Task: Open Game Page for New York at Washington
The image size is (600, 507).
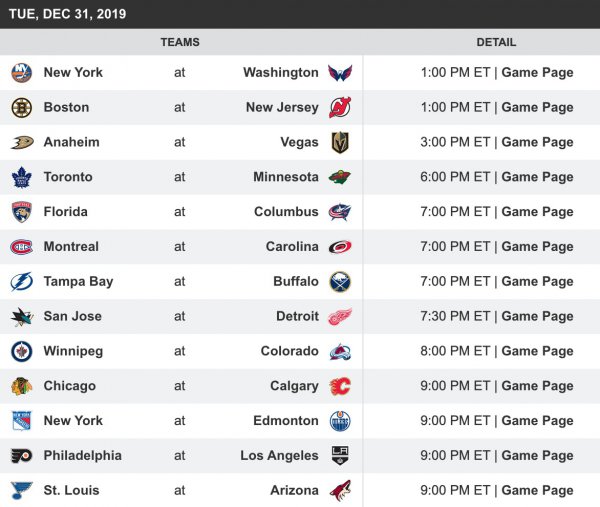Action: pyautogui.click(x=537, y=73)
